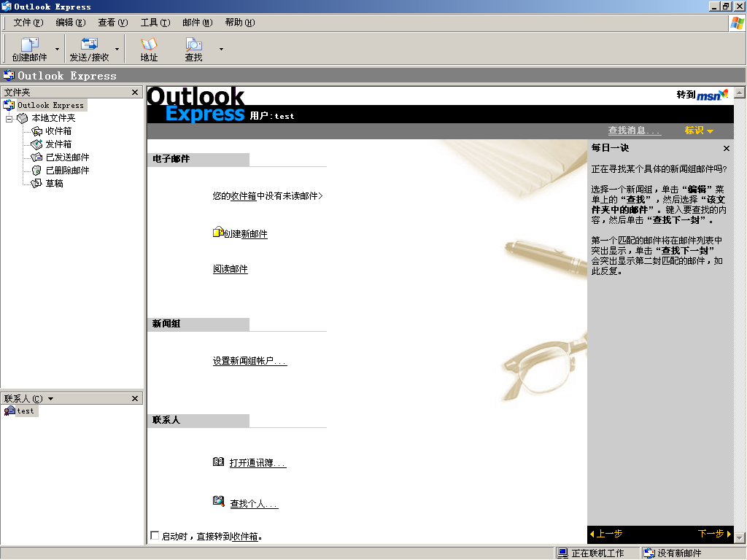Enable 启动时，直接转到收件箱 checkbox
This screenshot has width=747, height=560.
pyautogui.click(x=155, y=536)
